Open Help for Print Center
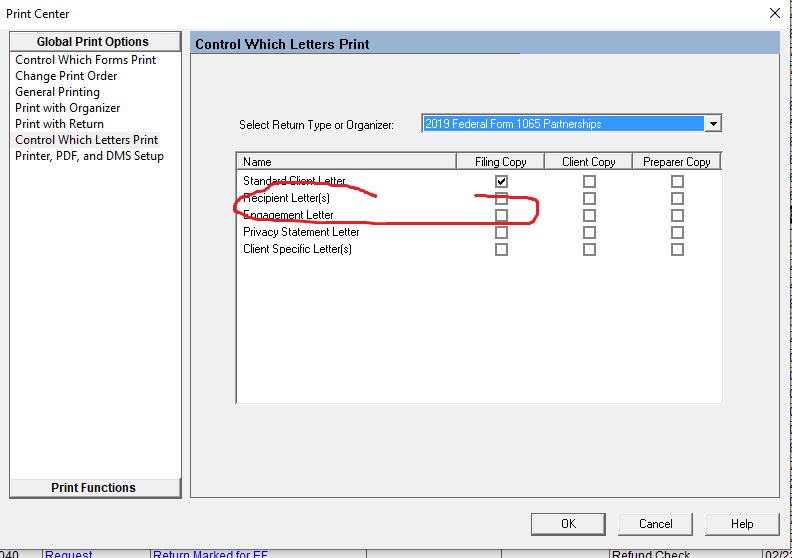Image resolution: width=792 pixels, height=558 pixels. [x=742, y=524]
